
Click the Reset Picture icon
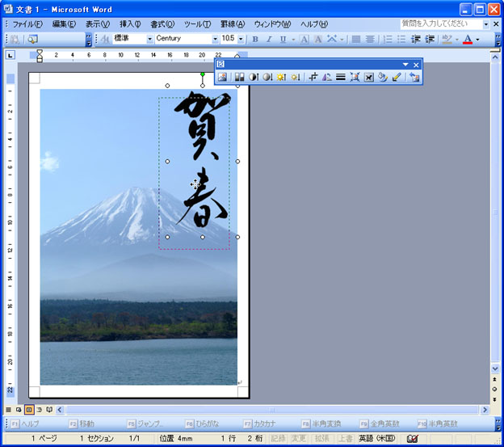414,78
